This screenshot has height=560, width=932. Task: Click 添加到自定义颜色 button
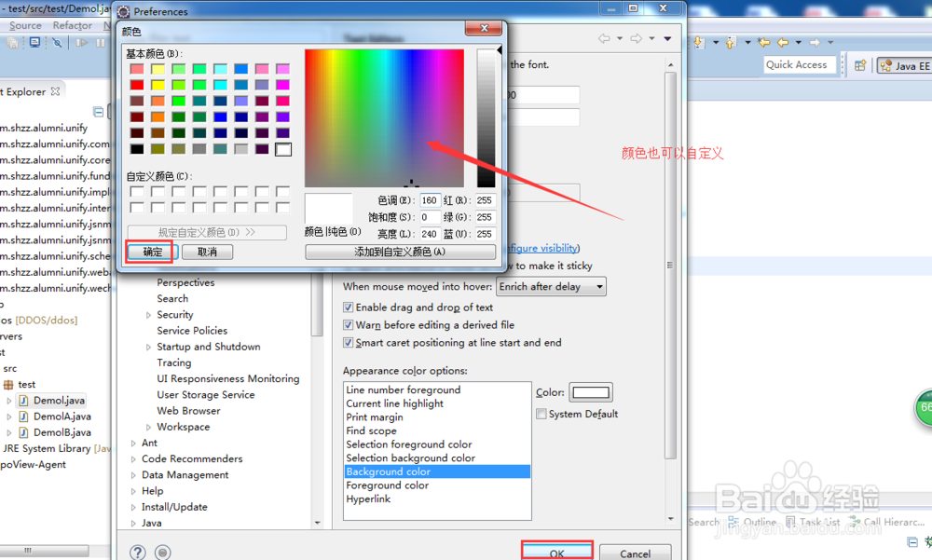tap(400, 253)
